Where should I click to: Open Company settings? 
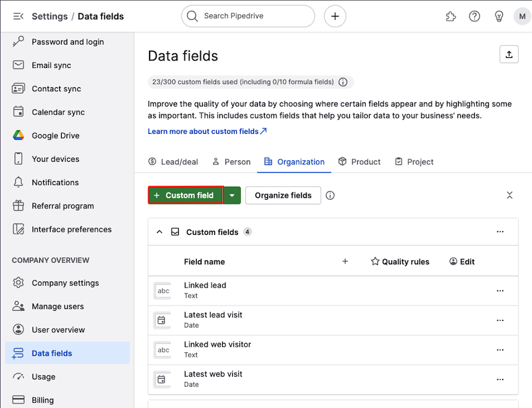pyautogui.click(x=68, y=283)
